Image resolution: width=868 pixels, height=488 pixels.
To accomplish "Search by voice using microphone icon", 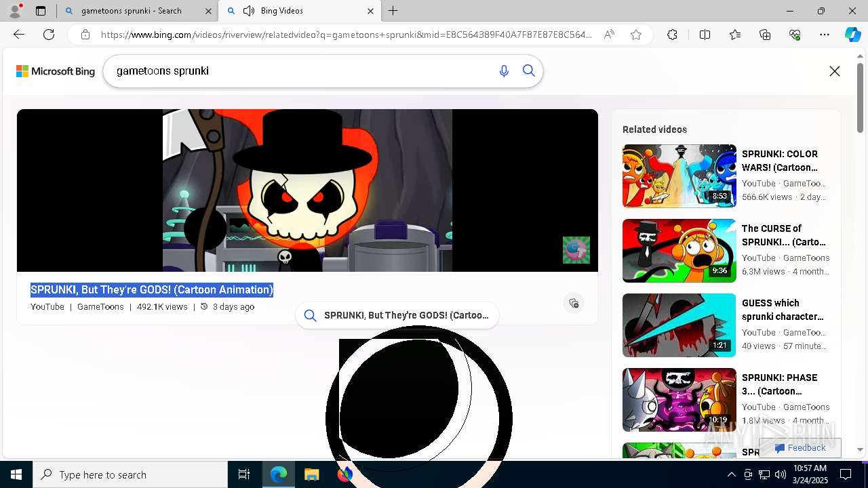I will pos(504,71).
